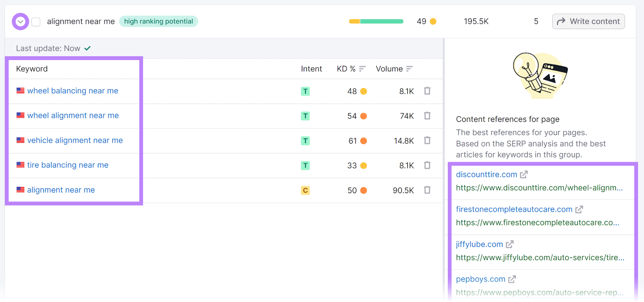Open firestonecompleteautocare.com external link icon
The width and height of the screenshot is (644, 302).
pos(579,210)
